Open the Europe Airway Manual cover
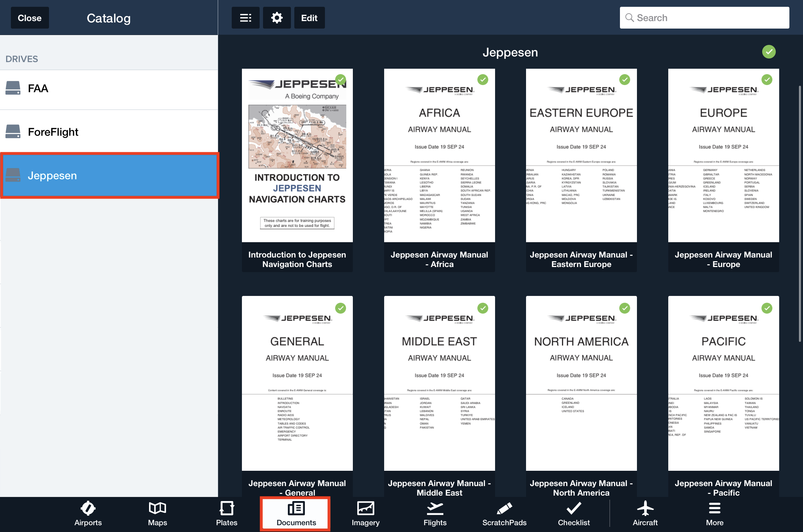 point(723,155)
